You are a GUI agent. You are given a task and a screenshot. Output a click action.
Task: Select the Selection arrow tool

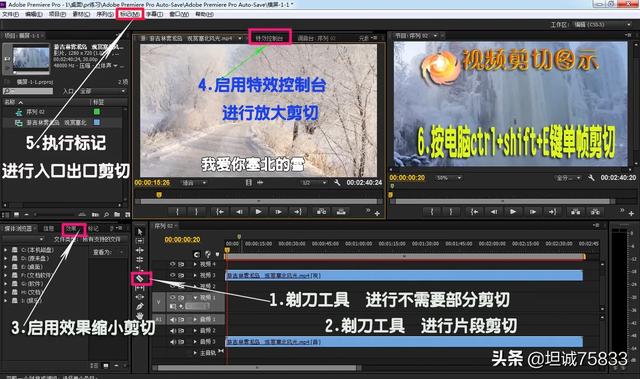tap(140, 231)
